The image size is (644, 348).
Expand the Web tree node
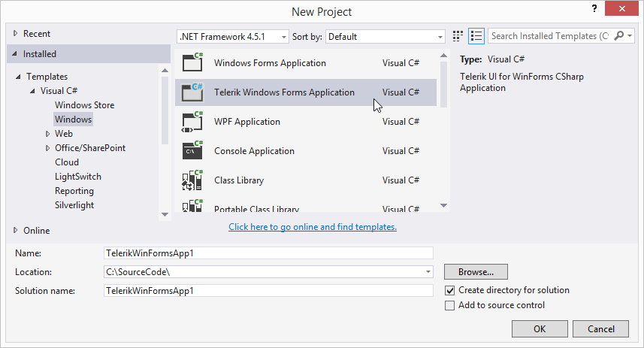(x=47, y=134)
